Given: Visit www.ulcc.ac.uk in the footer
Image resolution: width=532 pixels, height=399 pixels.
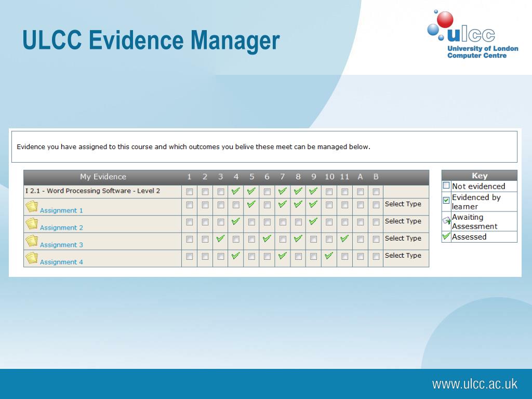Looking at the screenshot, I should (x=475, y=384).
